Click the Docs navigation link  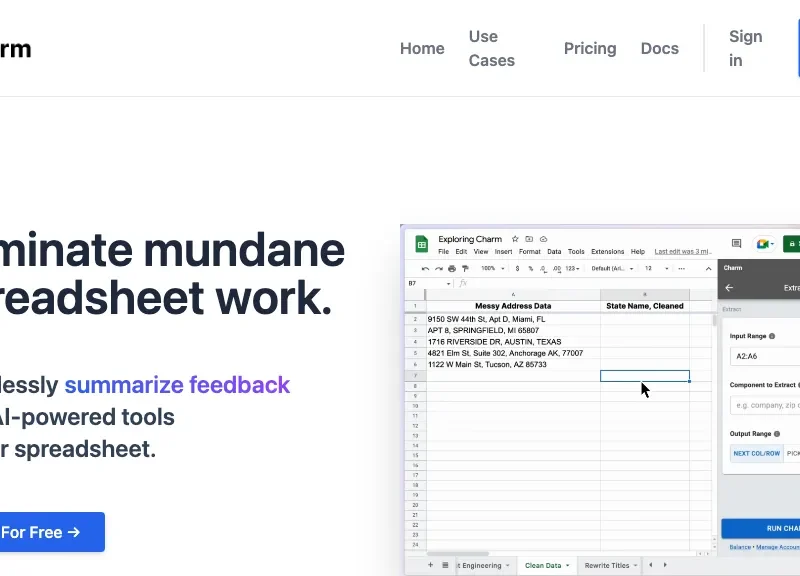(659, 48)
